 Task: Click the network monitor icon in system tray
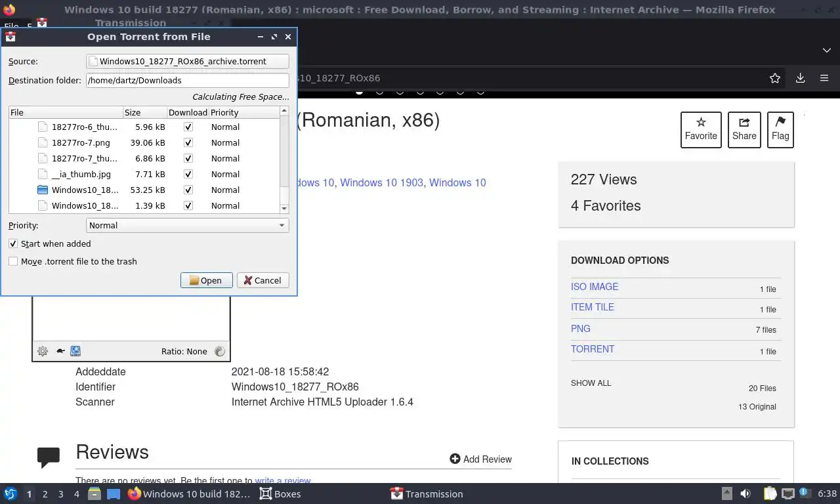787,493
